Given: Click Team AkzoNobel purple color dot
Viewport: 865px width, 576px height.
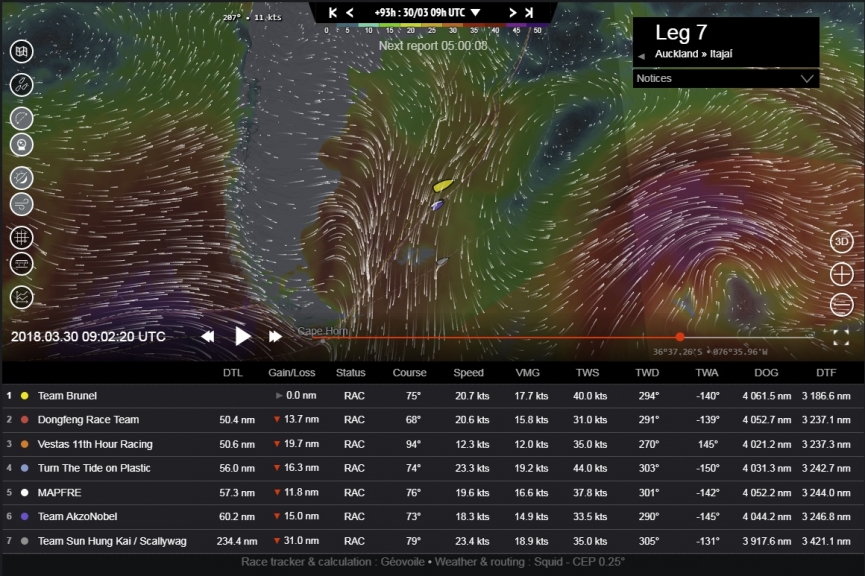Looking at the screenshot, I should coord(24,516).
